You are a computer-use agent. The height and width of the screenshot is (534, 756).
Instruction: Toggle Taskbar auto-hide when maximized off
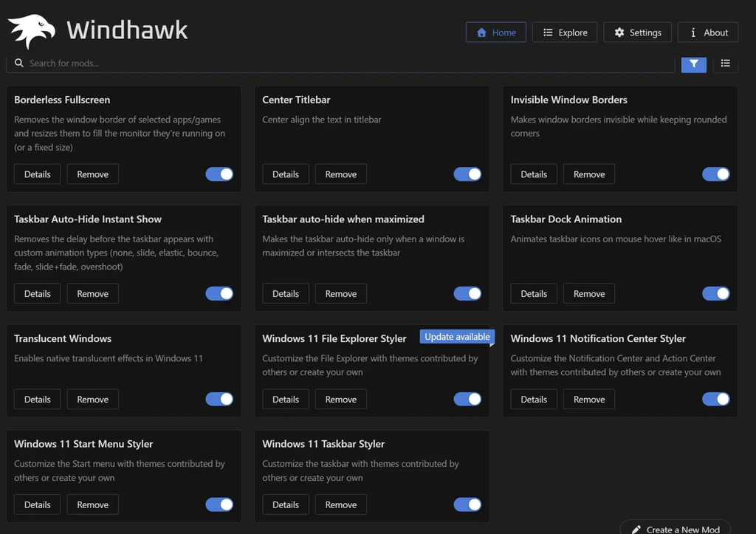pos(467,293)
